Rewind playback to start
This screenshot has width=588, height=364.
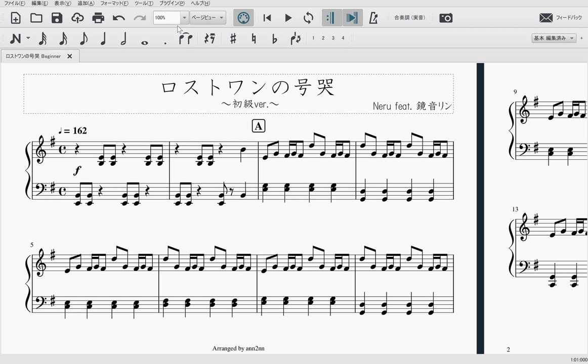click(267, 18)
